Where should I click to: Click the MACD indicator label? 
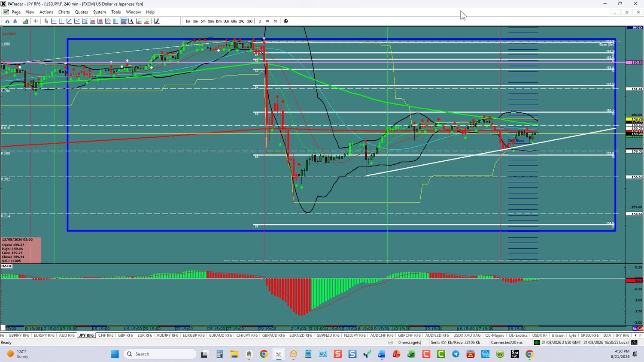pyautogui.click(x=6, y=266)
